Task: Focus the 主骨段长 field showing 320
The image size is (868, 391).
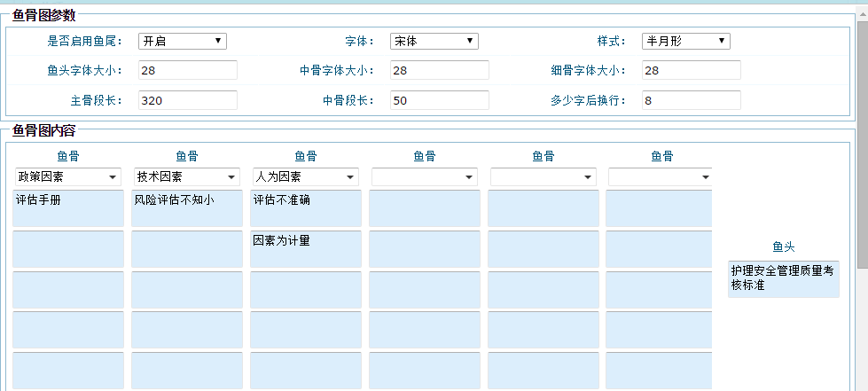Action: [x=187, y=100]
